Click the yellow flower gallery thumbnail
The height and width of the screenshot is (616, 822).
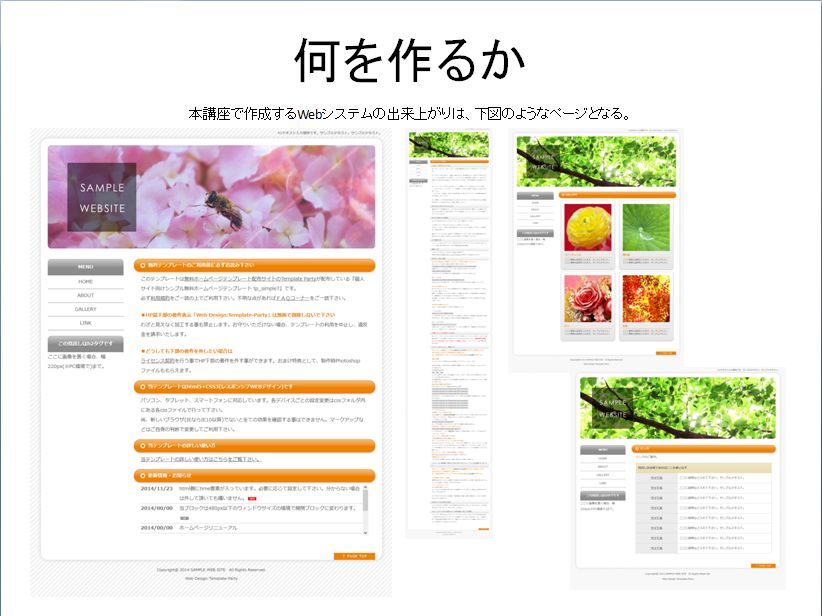(588, 227)
